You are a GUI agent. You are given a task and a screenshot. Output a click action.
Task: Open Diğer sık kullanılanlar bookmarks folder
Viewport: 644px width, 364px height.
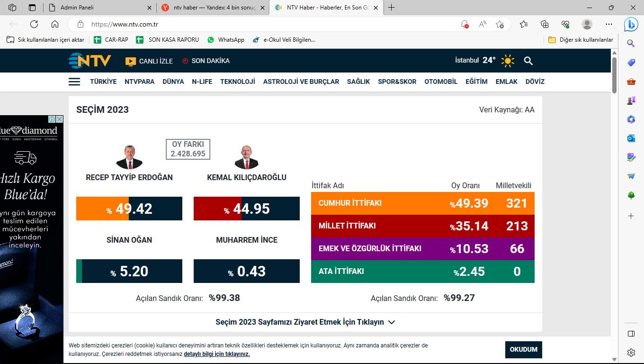click(581, 40)
